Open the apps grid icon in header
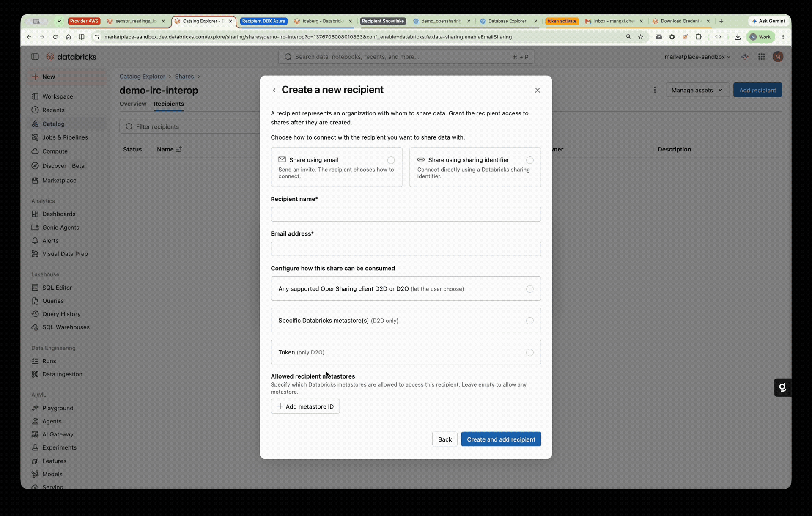This screenshot has height=516, width=812. pyautogui.click(x=761, y=57)
